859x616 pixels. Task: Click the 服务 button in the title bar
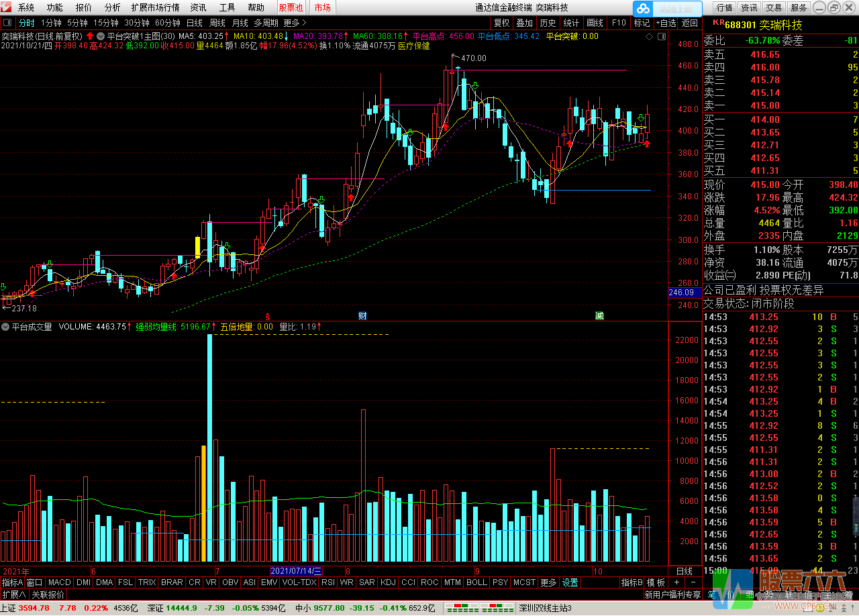(x=799, y=8)
